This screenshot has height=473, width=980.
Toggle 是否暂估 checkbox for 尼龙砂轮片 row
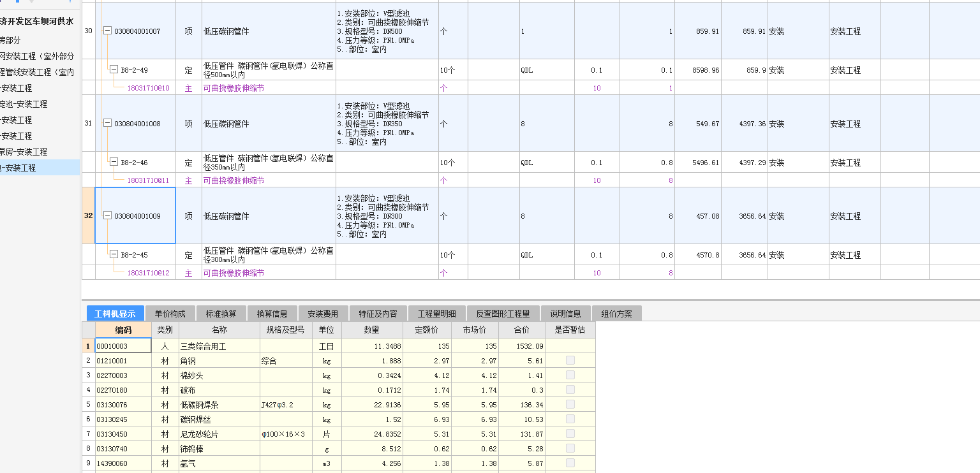570,433
